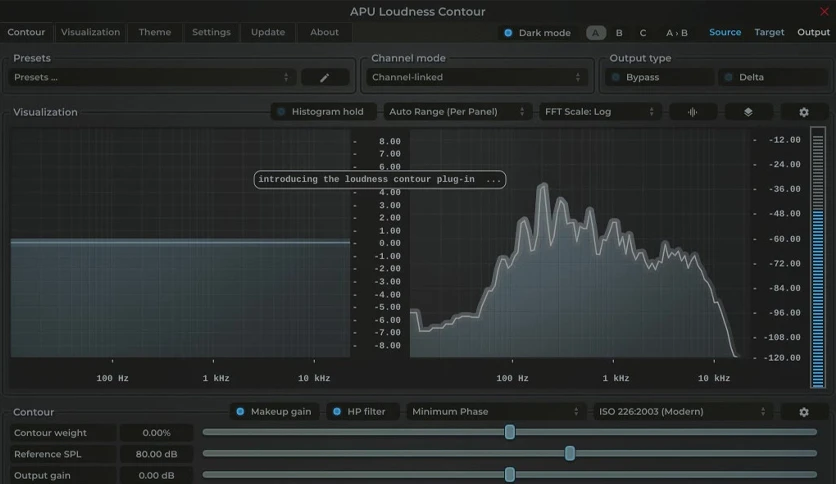Enable Bypass output type

coord(659,77)
